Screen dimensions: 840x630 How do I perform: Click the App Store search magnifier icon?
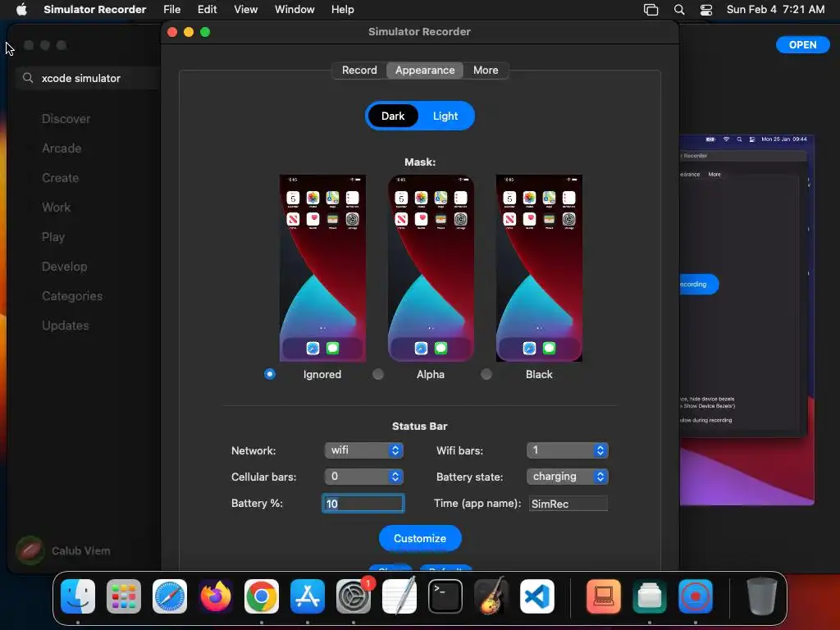click(28, 78)
